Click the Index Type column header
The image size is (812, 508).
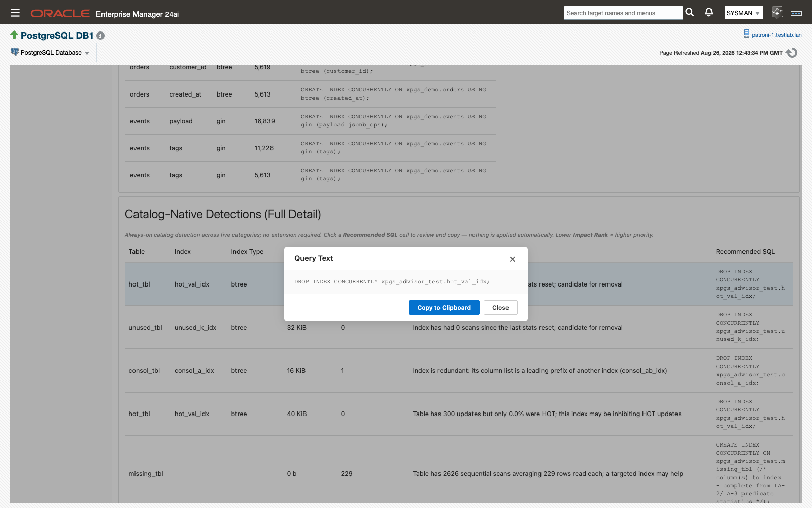coord(247,252)
